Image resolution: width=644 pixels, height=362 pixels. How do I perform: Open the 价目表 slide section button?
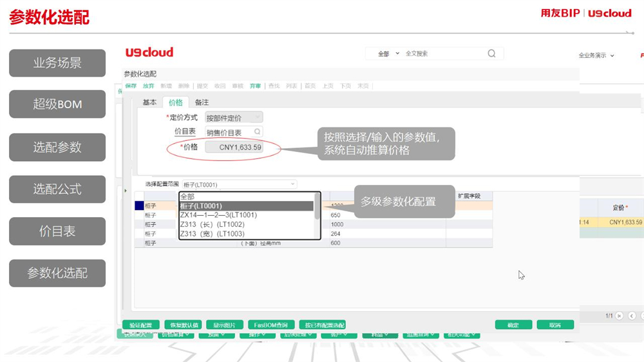click(x=57, y=231)
